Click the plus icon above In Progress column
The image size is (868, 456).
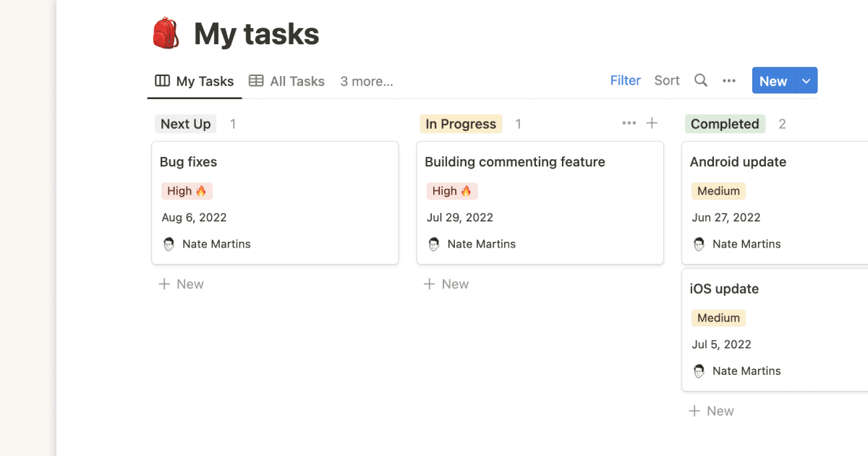pos(652,123)
